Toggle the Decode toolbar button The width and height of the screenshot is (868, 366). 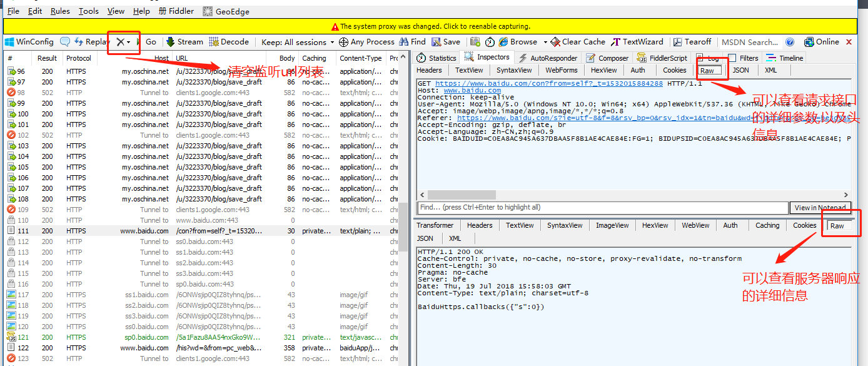click(229, 42)
